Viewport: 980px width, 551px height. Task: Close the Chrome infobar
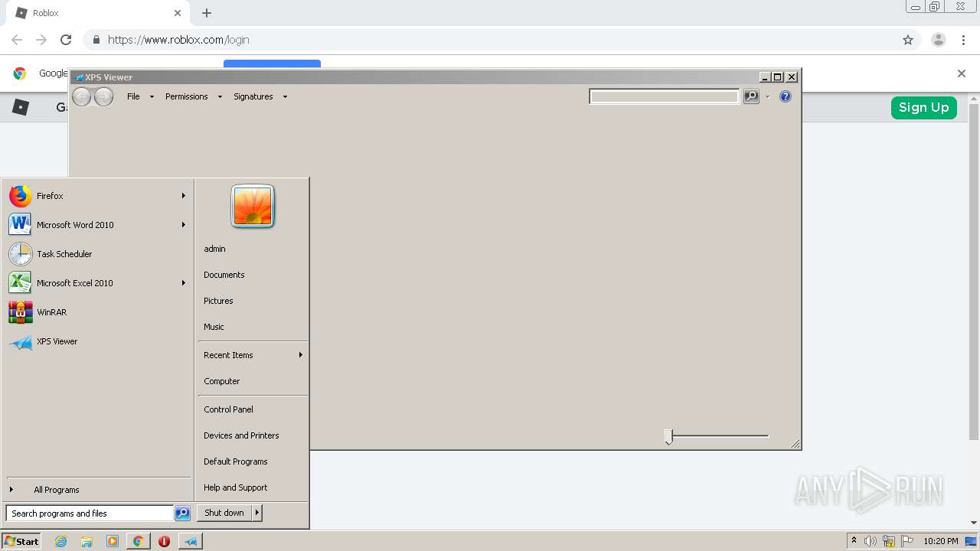(x=962, y=73)
